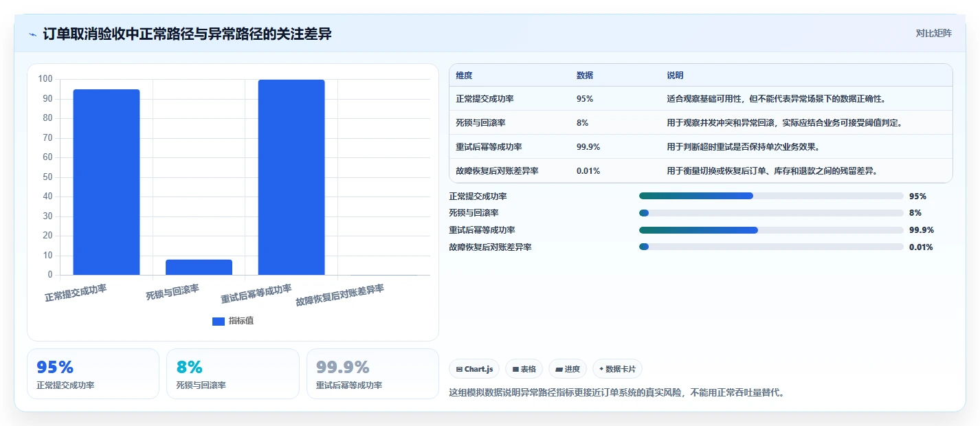This screenshot has height=426, width=980.
Task: Click the 故障恢复后对账差异率 x-axis label
Action: 339,295
